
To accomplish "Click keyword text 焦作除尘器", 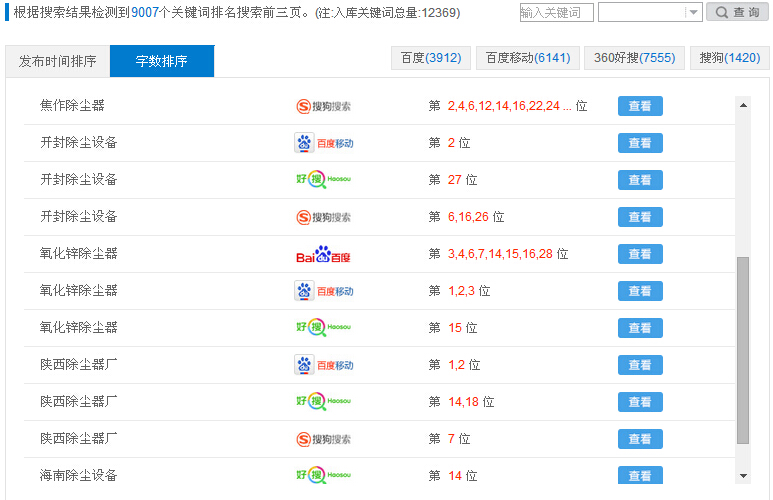I will [x=72, y=106].
